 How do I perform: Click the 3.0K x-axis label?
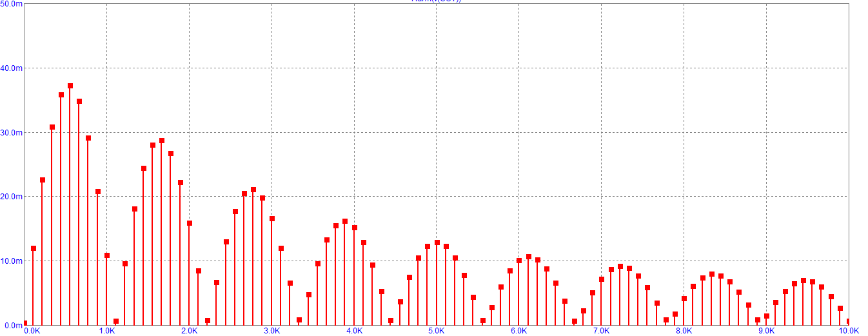pyautogui.click(x=271, y=331)
